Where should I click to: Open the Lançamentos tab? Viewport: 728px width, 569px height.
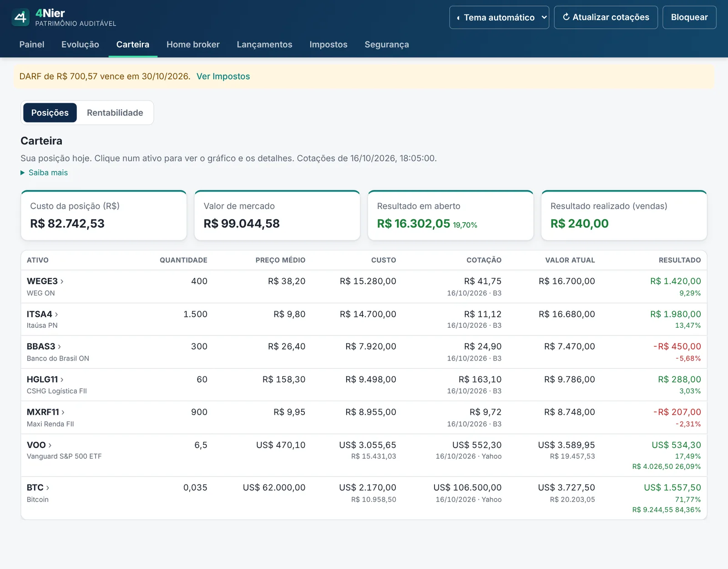pyautogui.click(x=264, y=45)
